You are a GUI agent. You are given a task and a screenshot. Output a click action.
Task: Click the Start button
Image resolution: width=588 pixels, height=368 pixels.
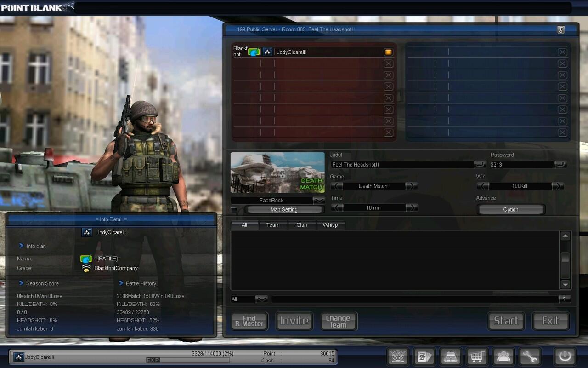[506, 321]
